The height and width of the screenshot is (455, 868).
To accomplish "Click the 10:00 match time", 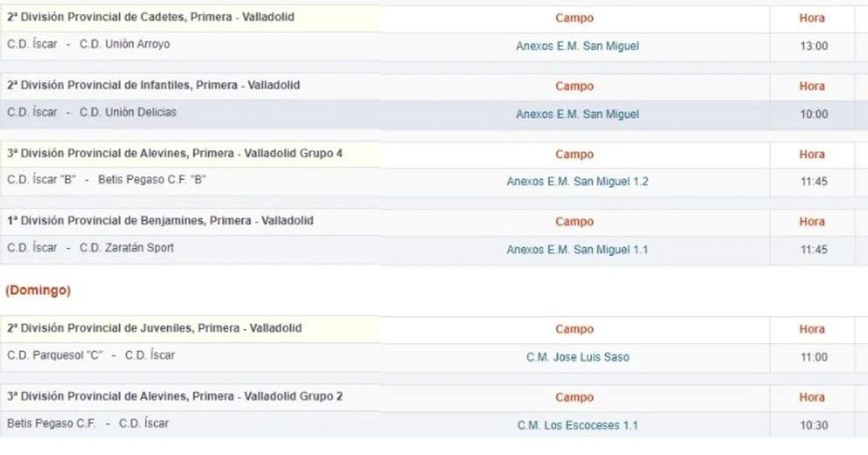I will click(812, 114).
